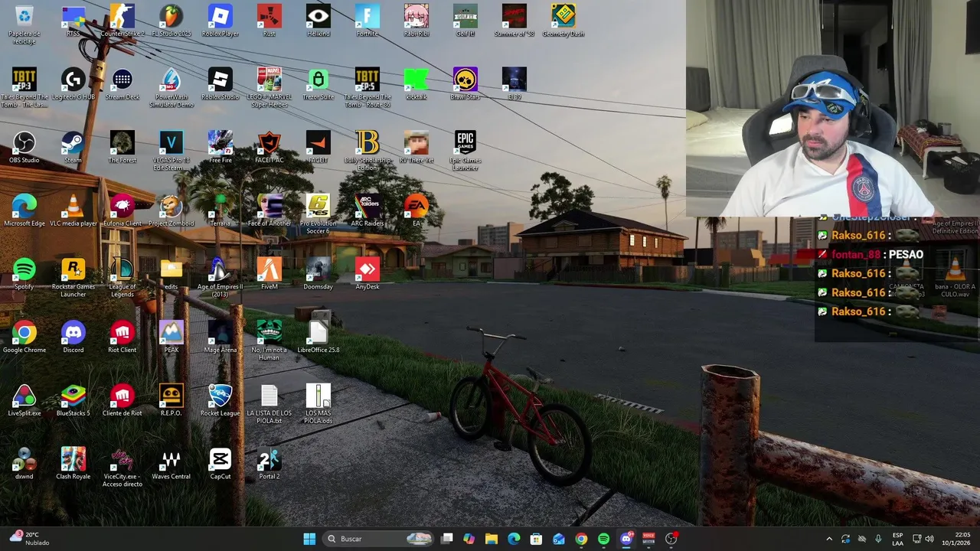Select the ARC Raiders desktop icon
The height and width of the screenshot is (551, 980).
coord(367,210)
